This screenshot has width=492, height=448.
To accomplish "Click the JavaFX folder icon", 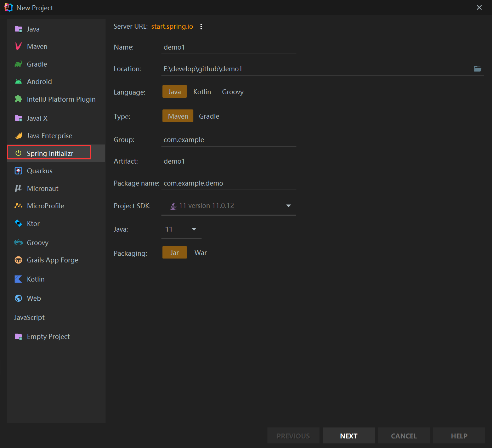I will (x=18, y=118).
